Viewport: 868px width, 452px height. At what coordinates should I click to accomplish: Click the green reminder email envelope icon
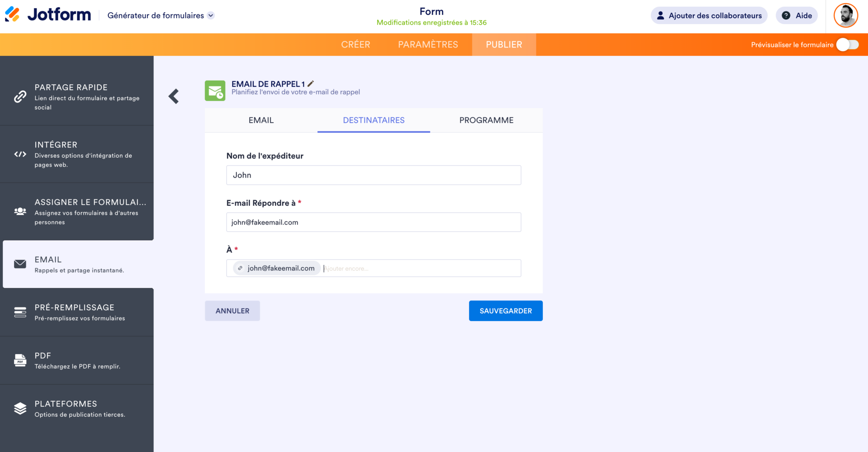(x=215, y=91)
